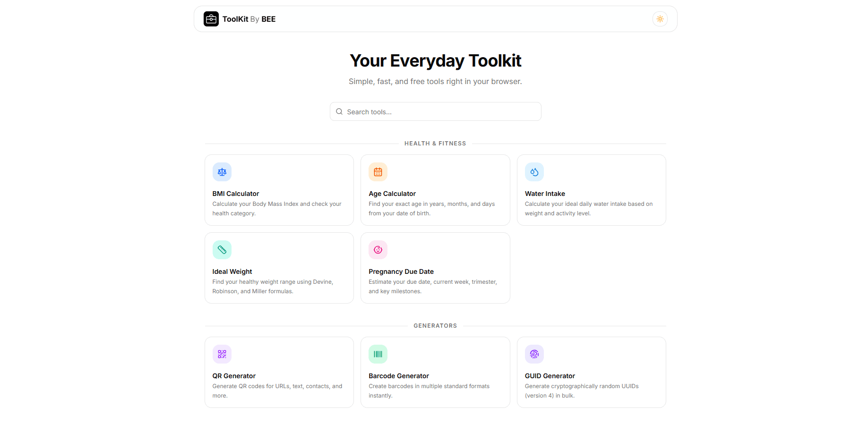Click the Water Intake droplet icon
Image resolution: width=868 pixels, height=424 pixels.
pos(534,172)
